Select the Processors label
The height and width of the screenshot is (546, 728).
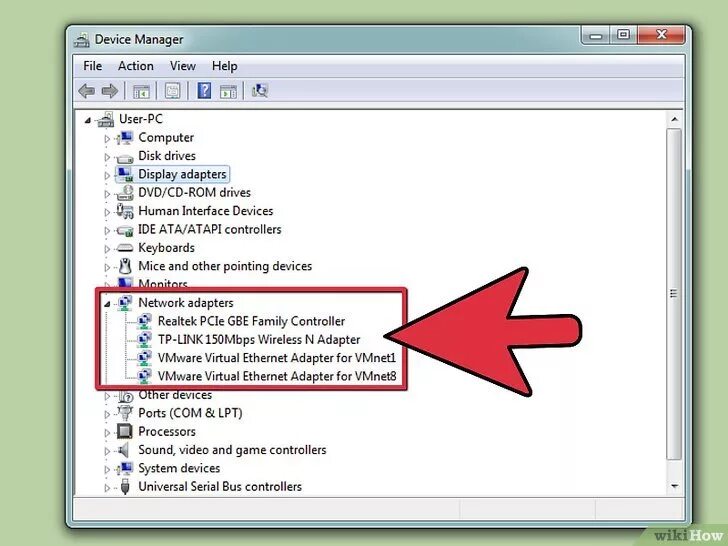click(167, 431)
